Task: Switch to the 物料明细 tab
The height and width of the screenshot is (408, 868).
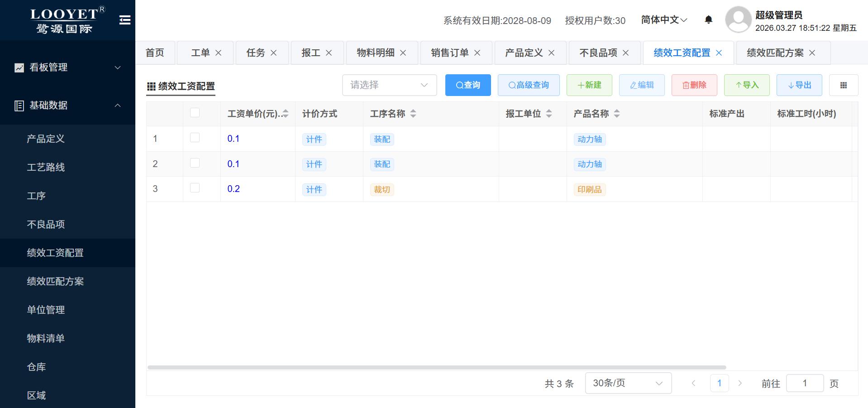Action: (375, 53)
